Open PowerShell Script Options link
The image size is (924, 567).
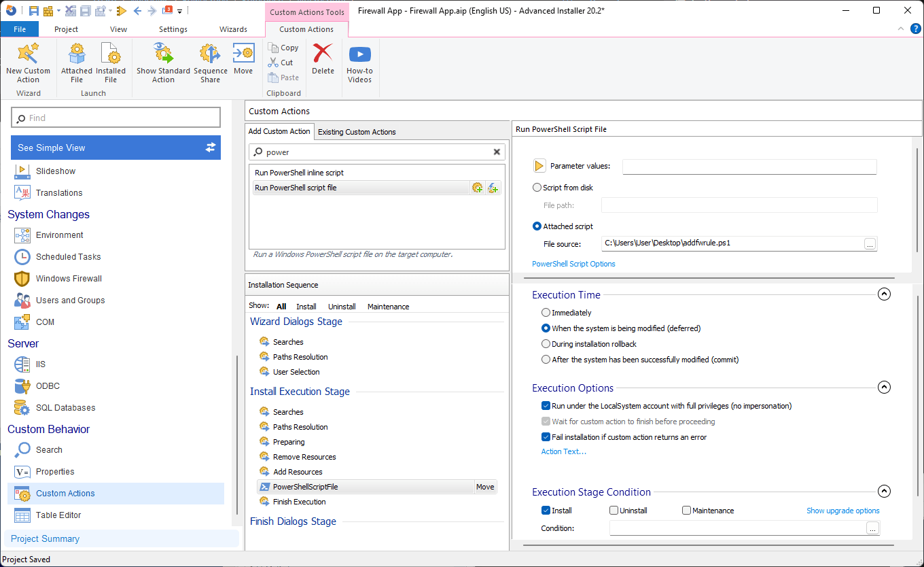point(573,264)
